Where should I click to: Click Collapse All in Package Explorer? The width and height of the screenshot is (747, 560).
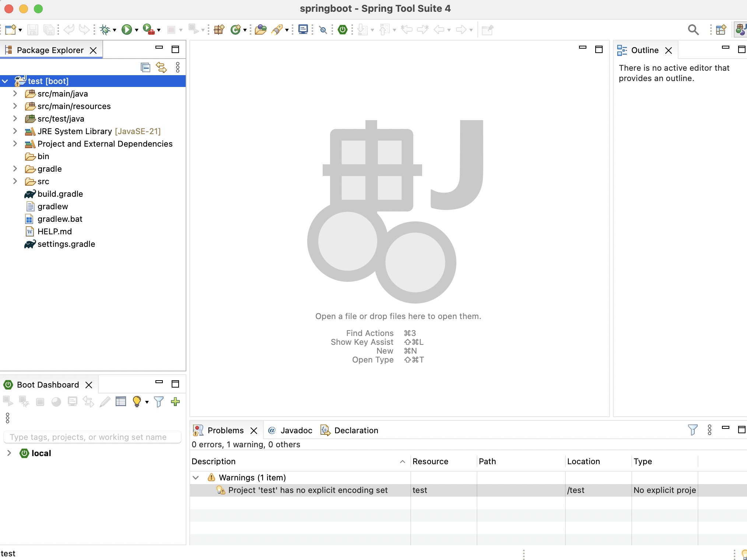click(x=145, y=67)
